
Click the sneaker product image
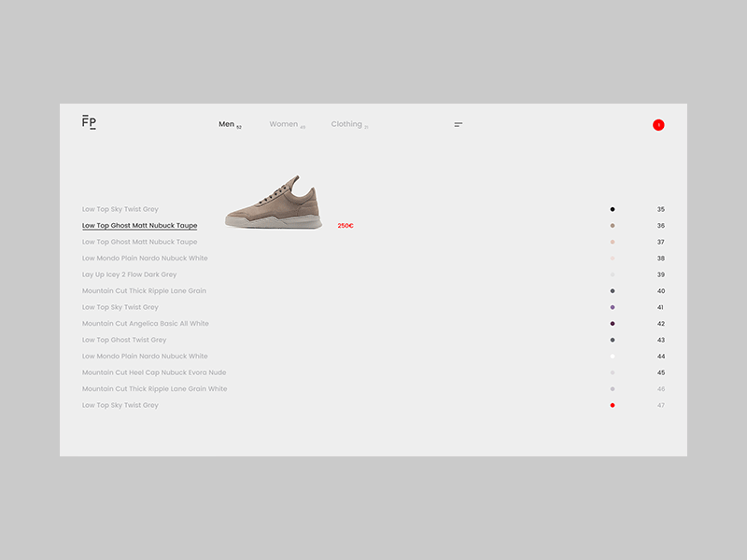click(276, 199)
